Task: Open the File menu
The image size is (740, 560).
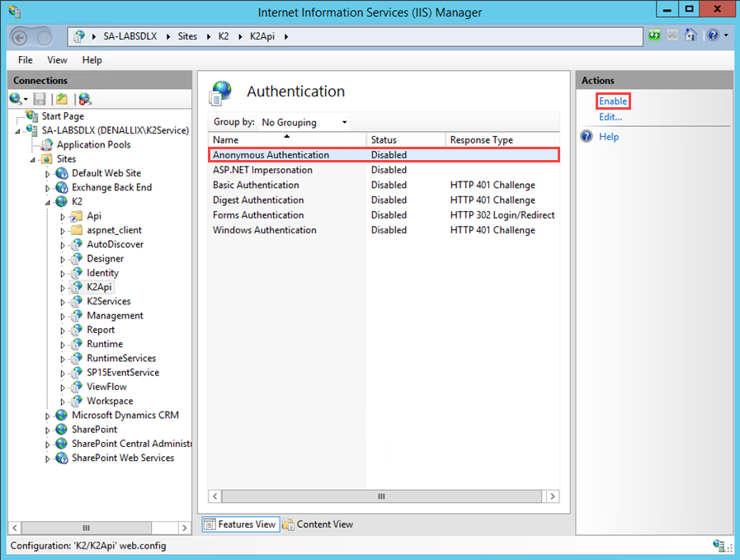Action: [x=25, y=60]
